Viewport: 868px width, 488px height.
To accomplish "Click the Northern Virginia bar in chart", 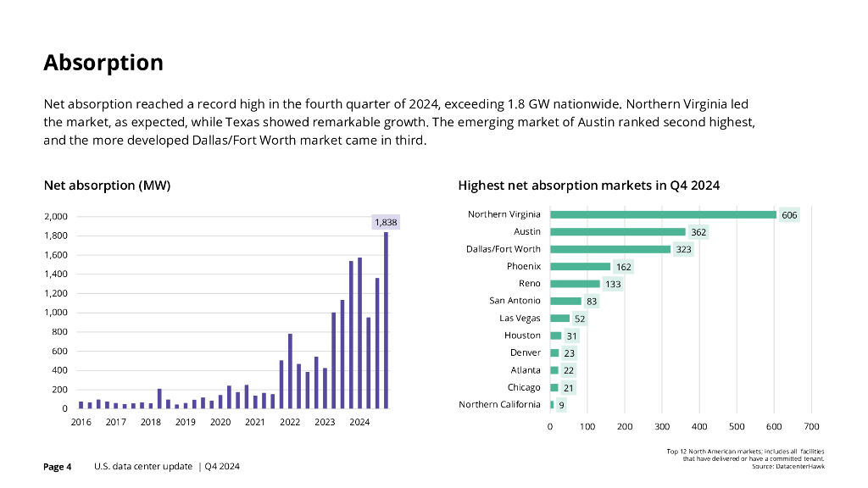I will pos(663,214).
